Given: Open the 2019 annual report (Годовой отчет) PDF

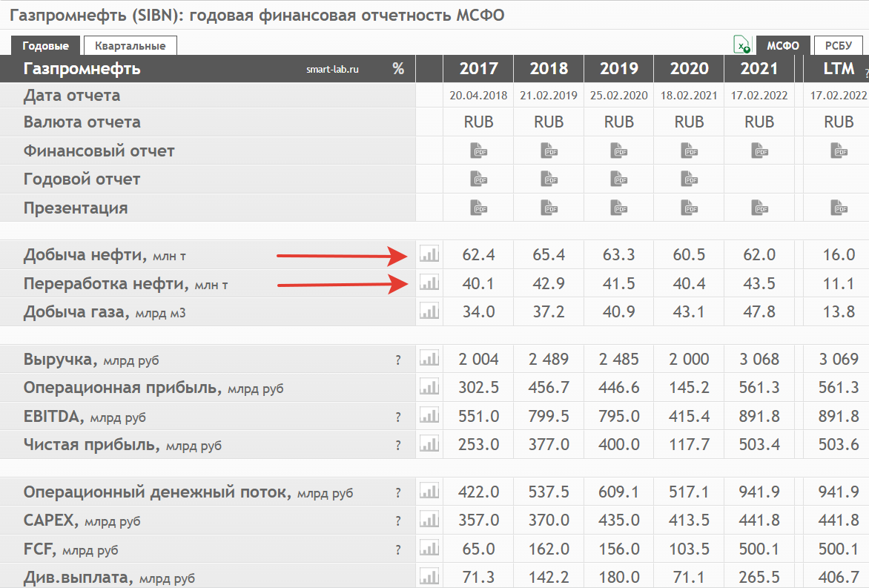Looking at the screenshot, I should tap(619, 179).
